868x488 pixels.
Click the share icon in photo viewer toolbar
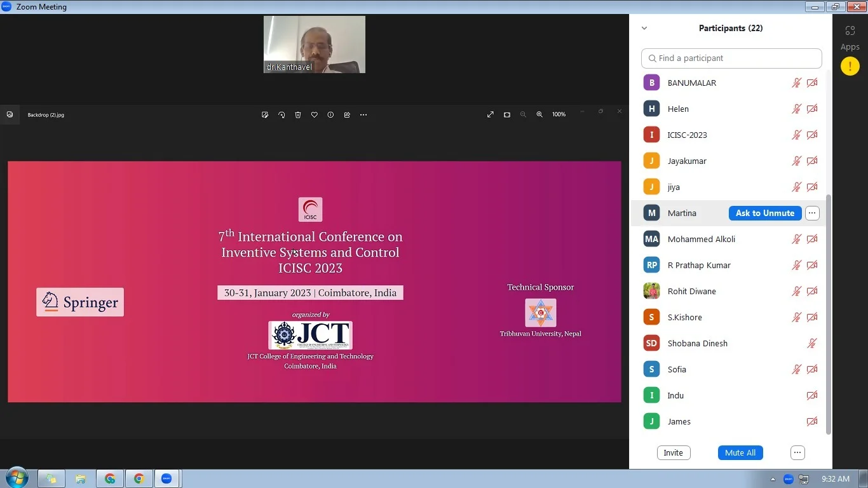(347, 115)
